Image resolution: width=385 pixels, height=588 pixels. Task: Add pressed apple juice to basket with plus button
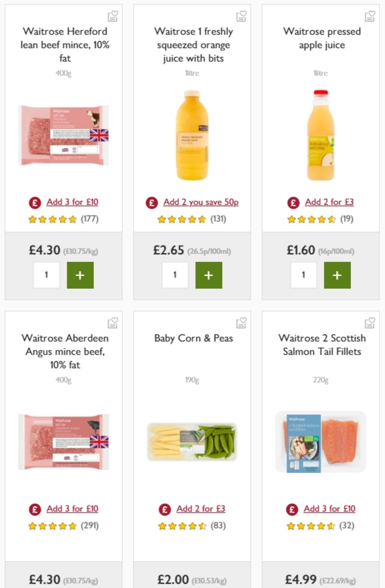click(x=337, y=275)
